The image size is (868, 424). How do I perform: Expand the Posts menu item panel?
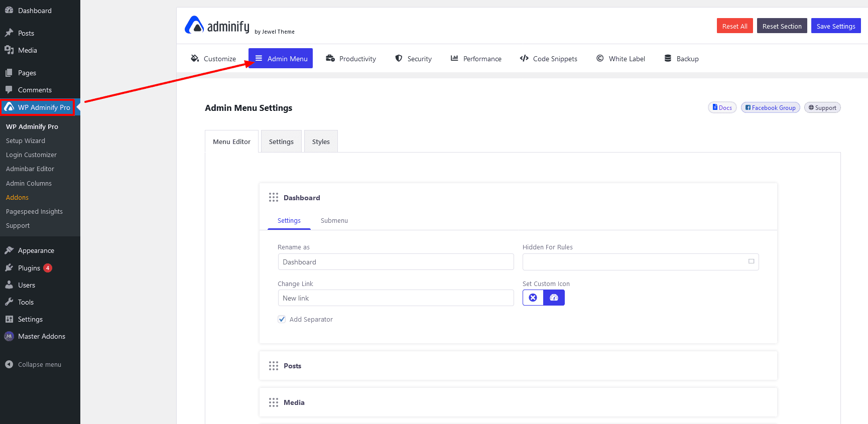[518, 365]
